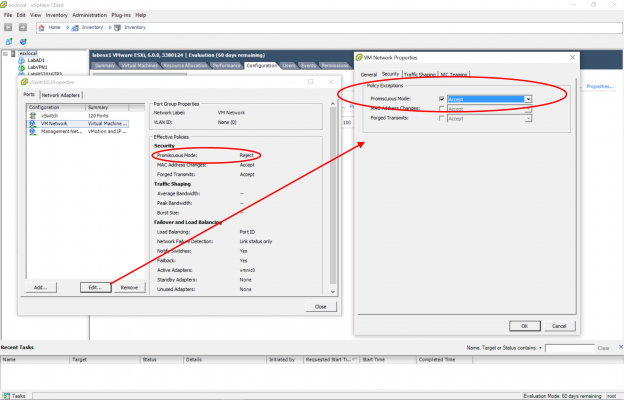Open the MAC Address Changes dropdown
Viewport: 624px width, 400px height.
point(528,109)
